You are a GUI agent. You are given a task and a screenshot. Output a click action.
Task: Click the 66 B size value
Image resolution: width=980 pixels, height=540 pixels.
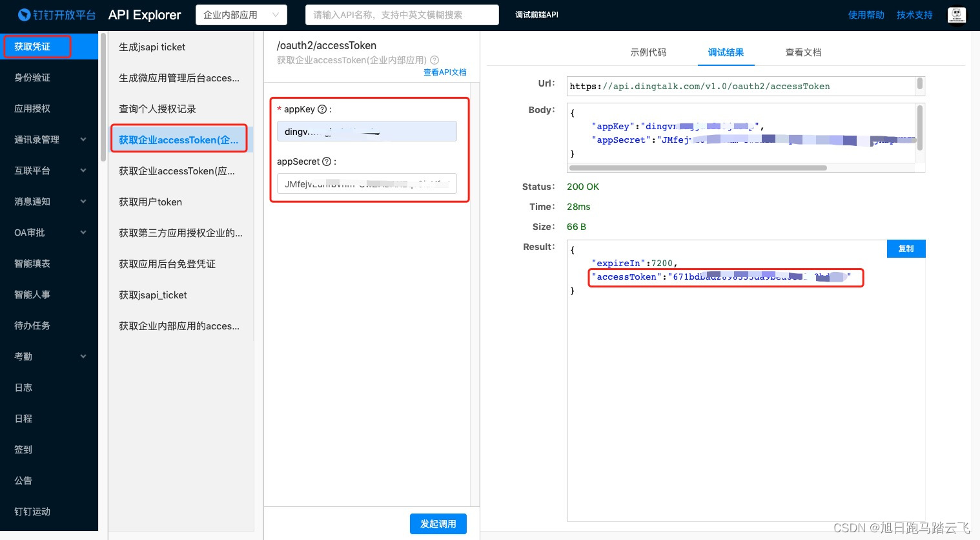(577, 227)
